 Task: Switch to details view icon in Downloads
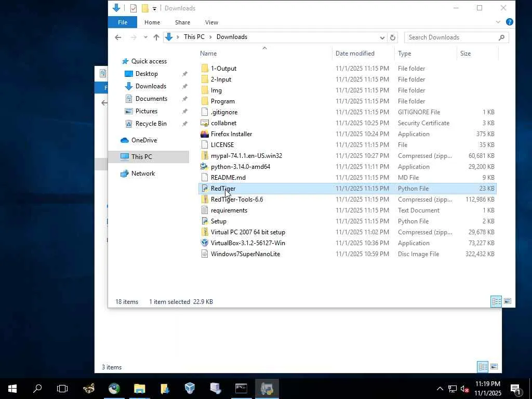pyautogui.click(x=496, y=301)
